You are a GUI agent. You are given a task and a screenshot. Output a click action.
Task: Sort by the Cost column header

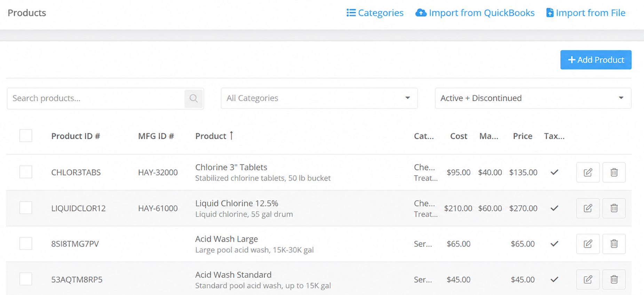(x=459, y=136)
